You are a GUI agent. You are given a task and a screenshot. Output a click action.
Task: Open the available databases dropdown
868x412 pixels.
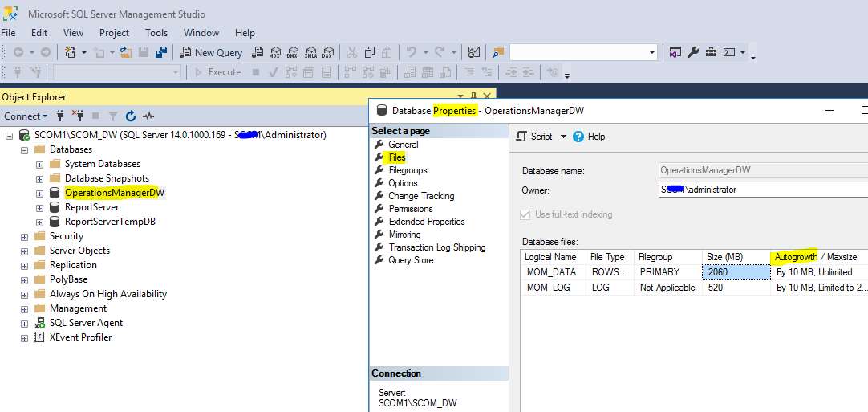coord(176,72)
